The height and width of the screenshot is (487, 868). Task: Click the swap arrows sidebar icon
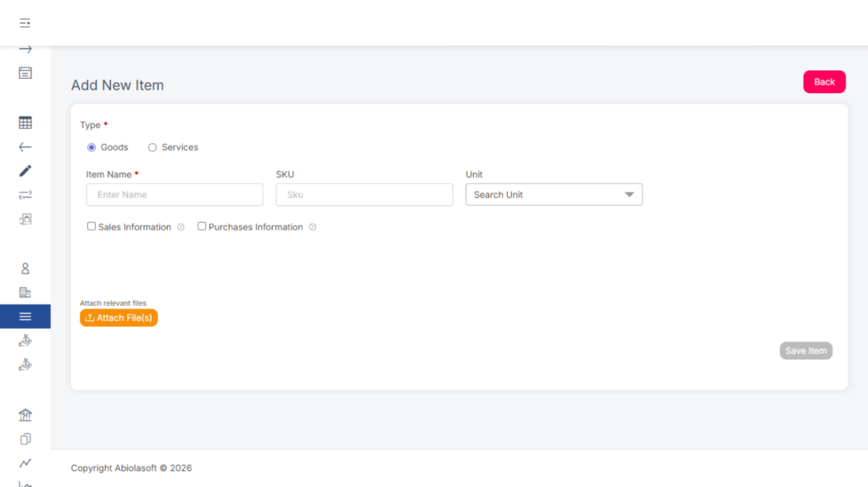25,195
